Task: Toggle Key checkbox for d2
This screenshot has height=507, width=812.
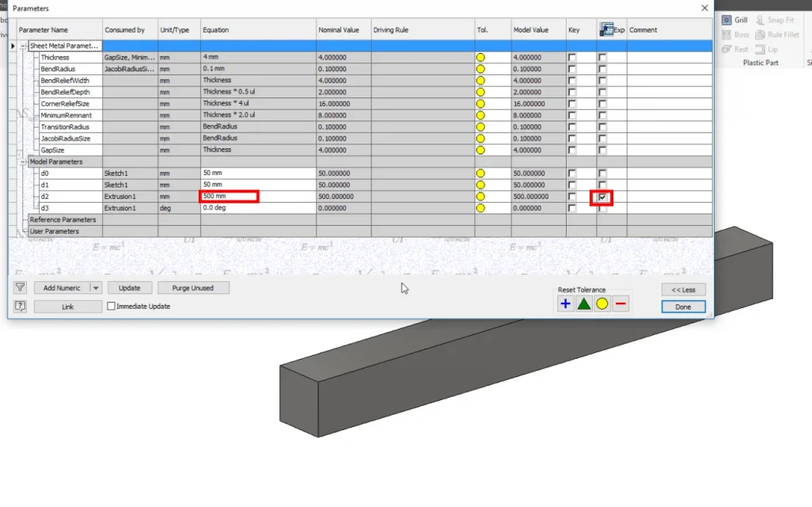Action: (571, 197)
